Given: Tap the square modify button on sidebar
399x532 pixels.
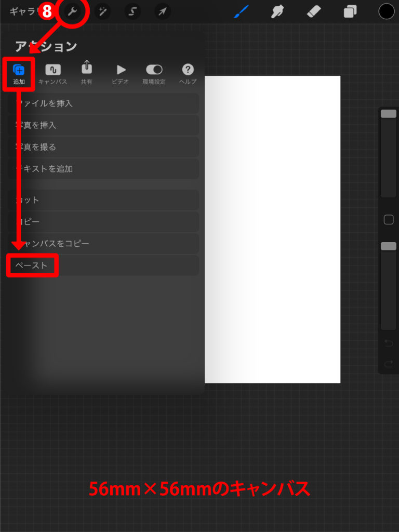Looking at the screenshot, I should tap(389, 220).
